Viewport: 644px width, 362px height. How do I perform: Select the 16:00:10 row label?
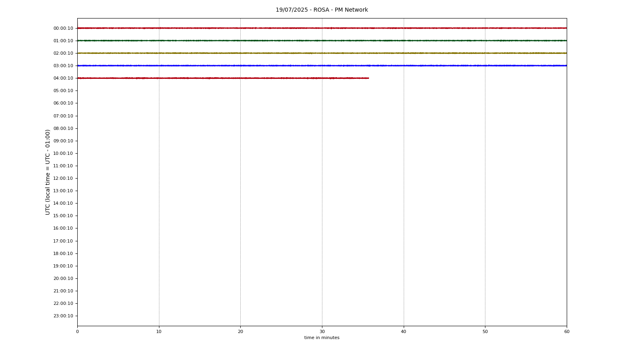click(63, 228)
